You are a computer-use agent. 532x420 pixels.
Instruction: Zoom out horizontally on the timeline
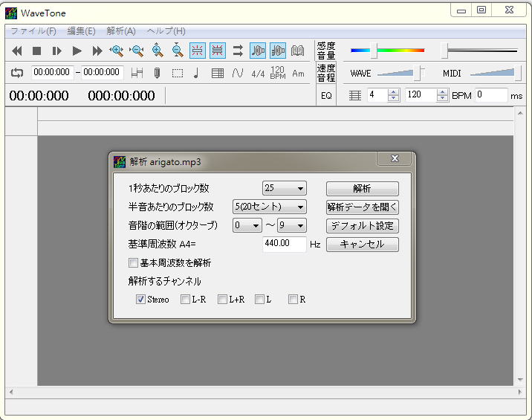[x=137, y=51]
